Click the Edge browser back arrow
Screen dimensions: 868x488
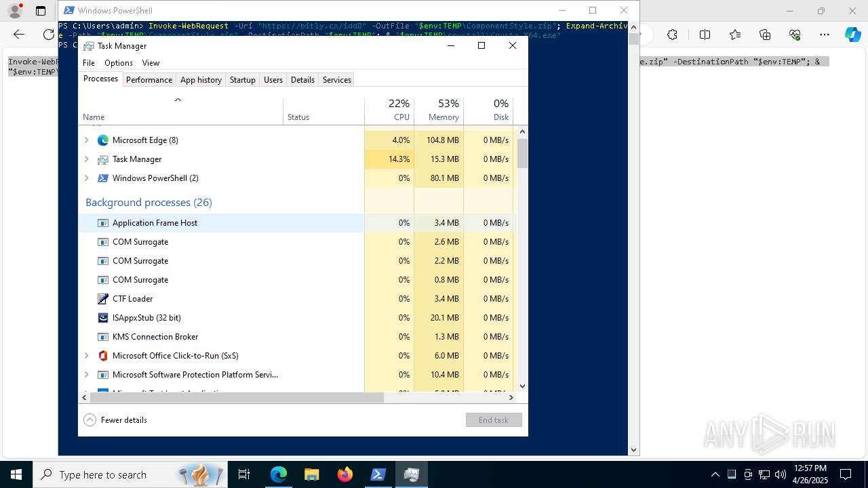coord(19,35)
